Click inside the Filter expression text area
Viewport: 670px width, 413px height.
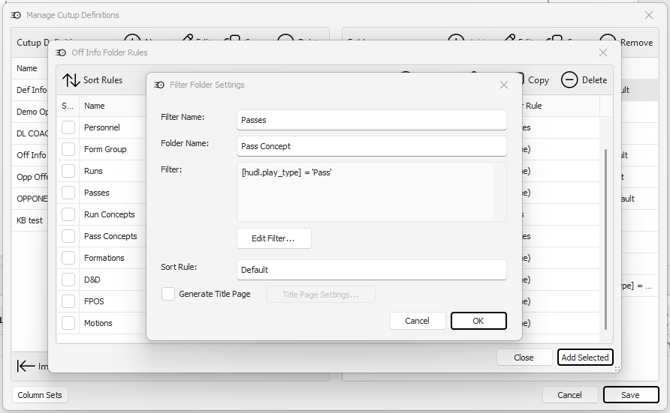(x=371, y=192)
